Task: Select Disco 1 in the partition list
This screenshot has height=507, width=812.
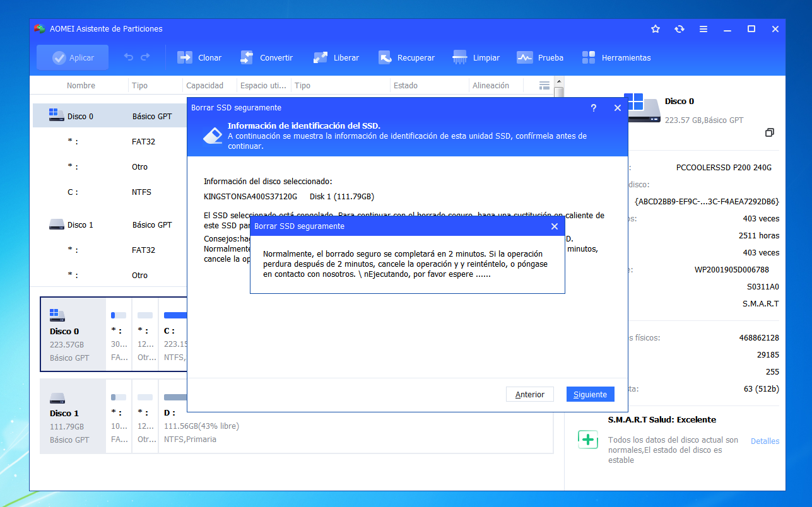Action: tap(80, 224)
